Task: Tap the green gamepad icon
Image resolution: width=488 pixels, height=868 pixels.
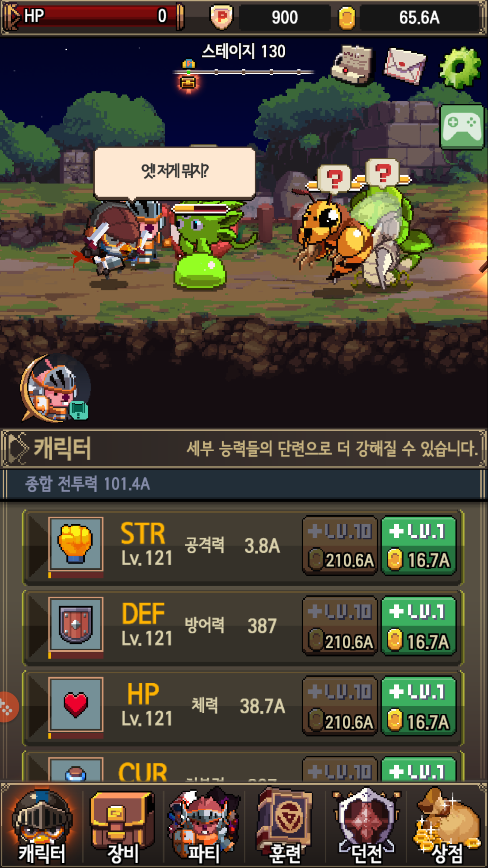Action: (x=462, y=127)
